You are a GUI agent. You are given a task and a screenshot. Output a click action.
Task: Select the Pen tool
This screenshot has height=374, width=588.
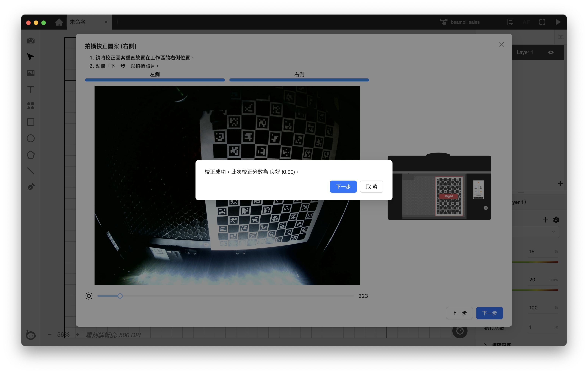point(30,187)
